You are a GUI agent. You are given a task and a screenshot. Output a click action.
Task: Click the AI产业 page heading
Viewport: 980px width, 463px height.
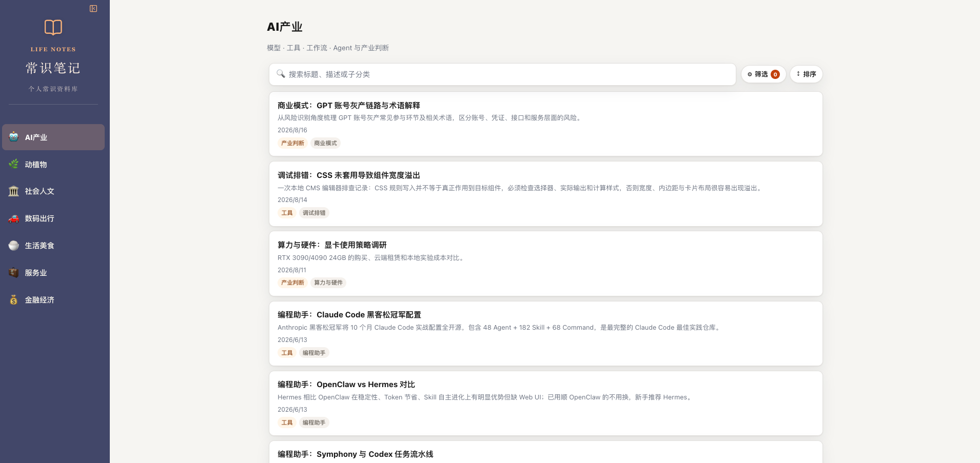coord(285,27)
